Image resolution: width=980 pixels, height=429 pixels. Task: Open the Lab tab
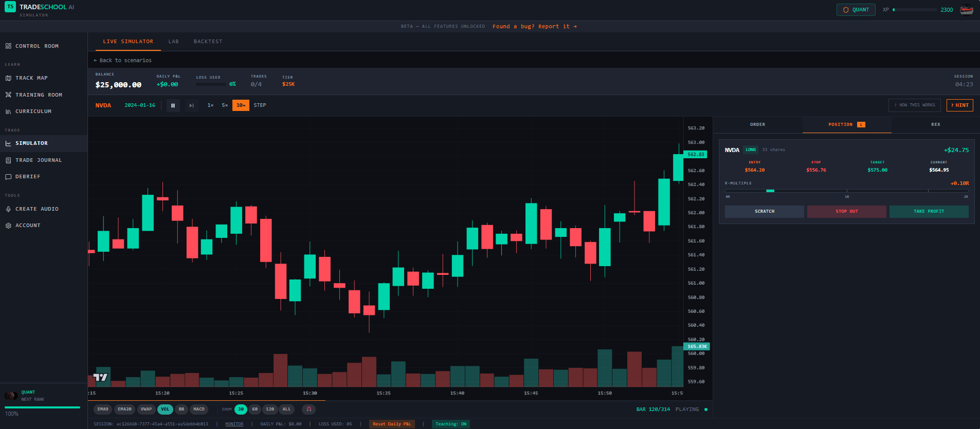pyautogui.click(x=174, y=42)
